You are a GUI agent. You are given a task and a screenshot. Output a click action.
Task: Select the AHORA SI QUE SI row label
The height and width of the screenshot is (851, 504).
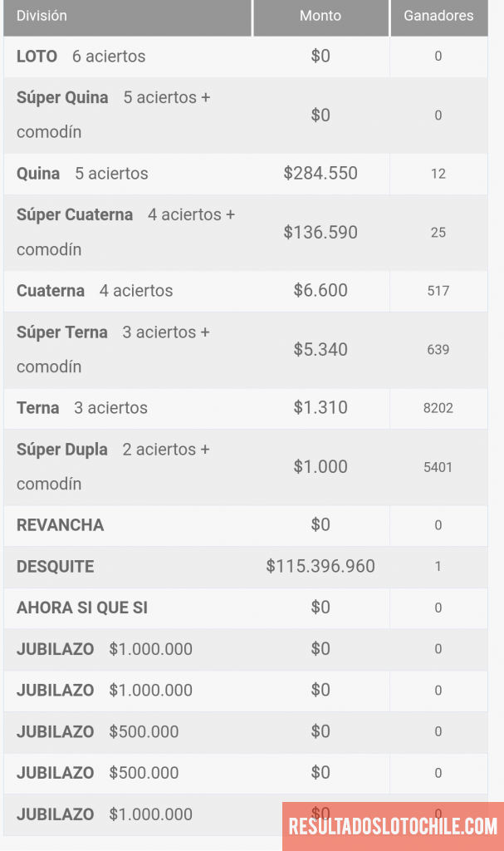(x=82, y=608)
